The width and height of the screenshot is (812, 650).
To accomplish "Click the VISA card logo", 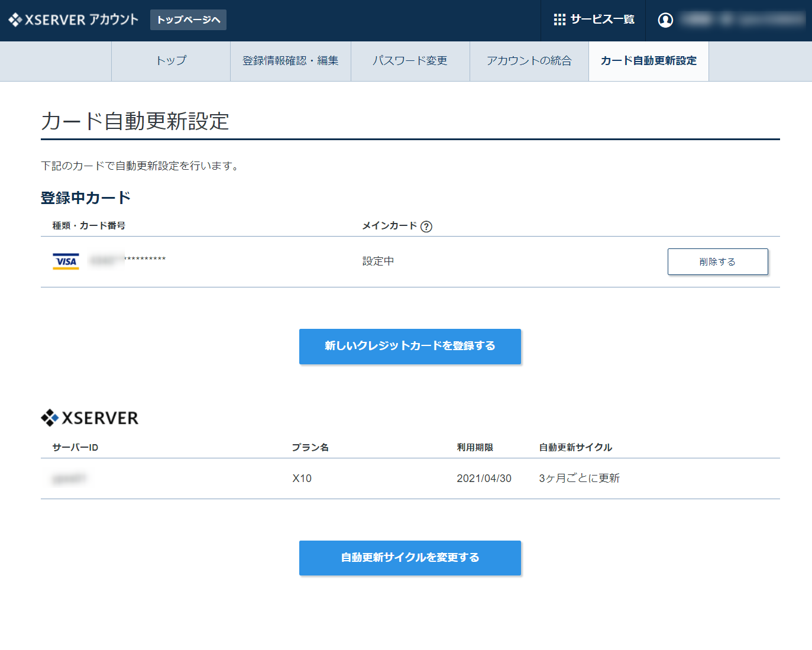I will [x=66, y=261].
